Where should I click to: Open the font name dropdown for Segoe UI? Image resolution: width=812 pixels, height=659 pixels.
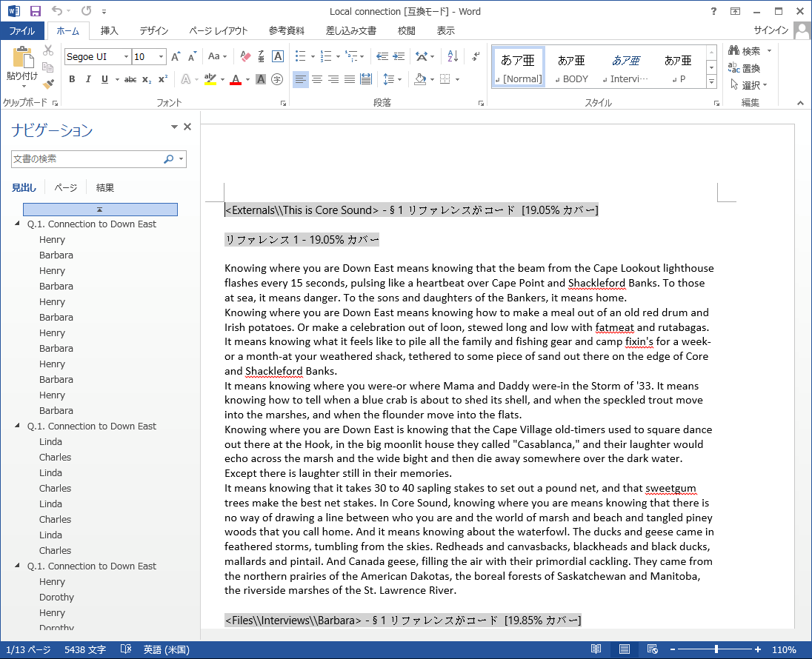126,56
